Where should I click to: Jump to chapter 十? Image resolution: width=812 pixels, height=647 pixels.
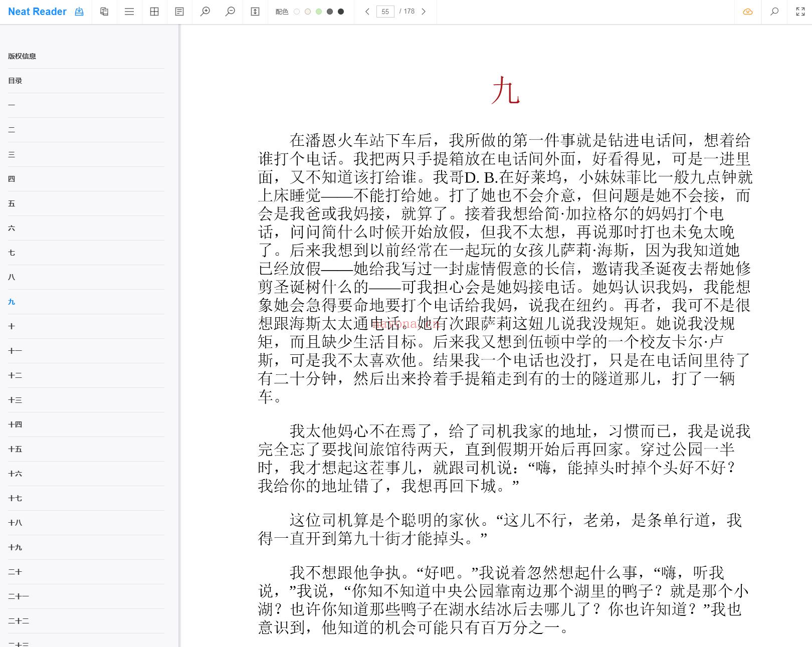86,326
